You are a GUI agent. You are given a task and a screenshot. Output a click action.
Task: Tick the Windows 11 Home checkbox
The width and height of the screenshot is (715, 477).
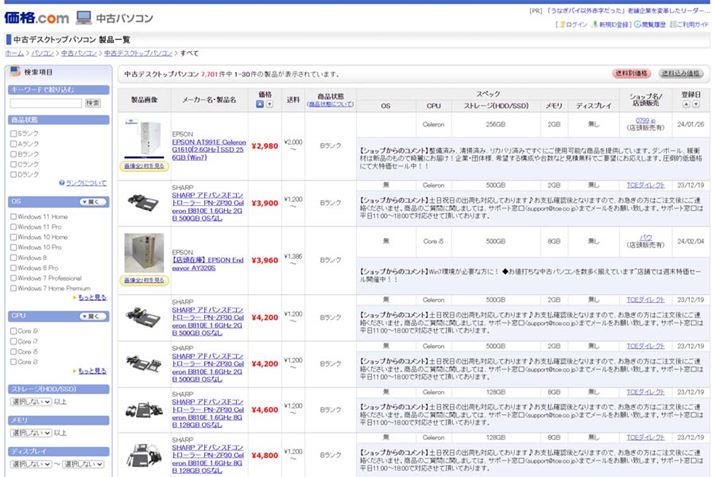(13, 217)
